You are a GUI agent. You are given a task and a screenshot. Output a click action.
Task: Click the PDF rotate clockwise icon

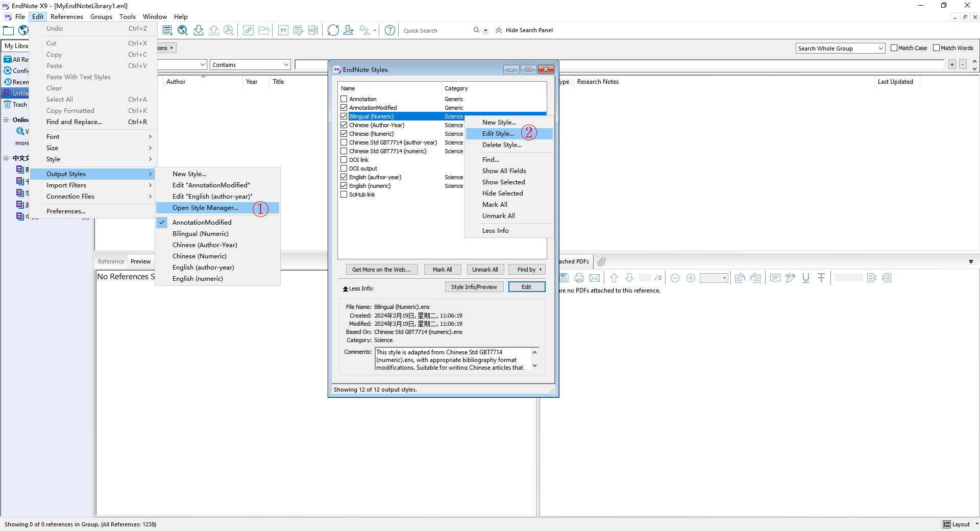click(755, 278)
